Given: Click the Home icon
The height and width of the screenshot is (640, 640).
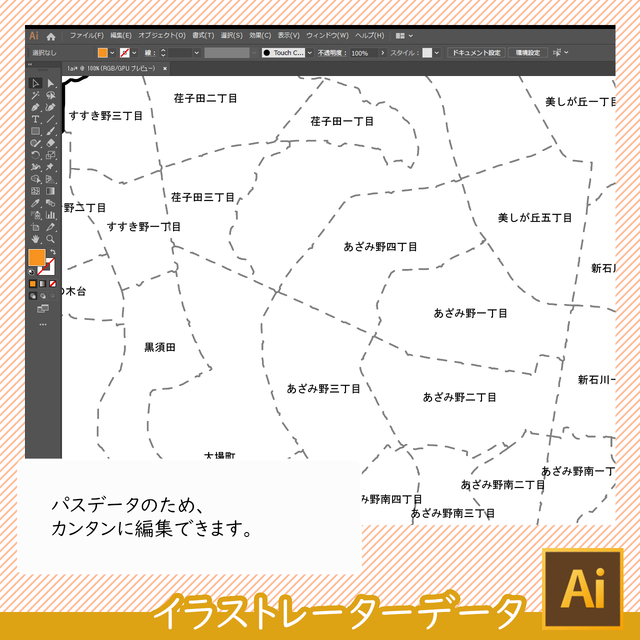Looking at the screenshot, I should tap(51, 37).
